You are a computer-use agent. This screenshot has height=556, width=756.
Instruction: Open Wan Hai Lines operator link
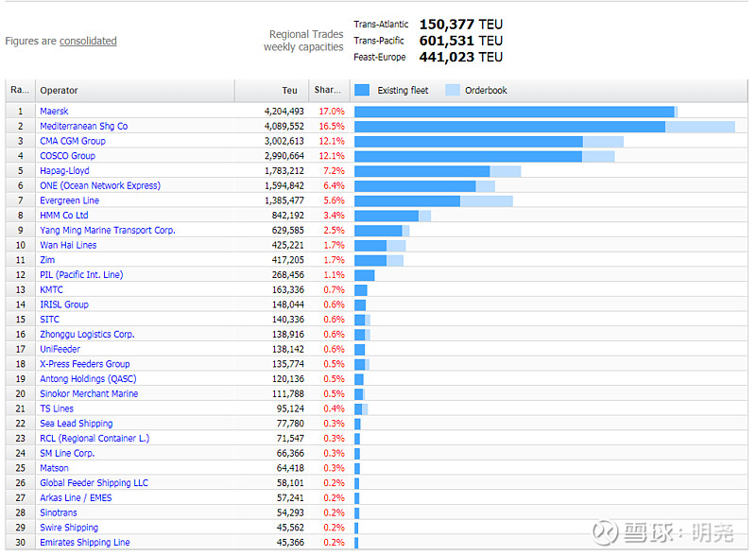click(x=68, y=245)
